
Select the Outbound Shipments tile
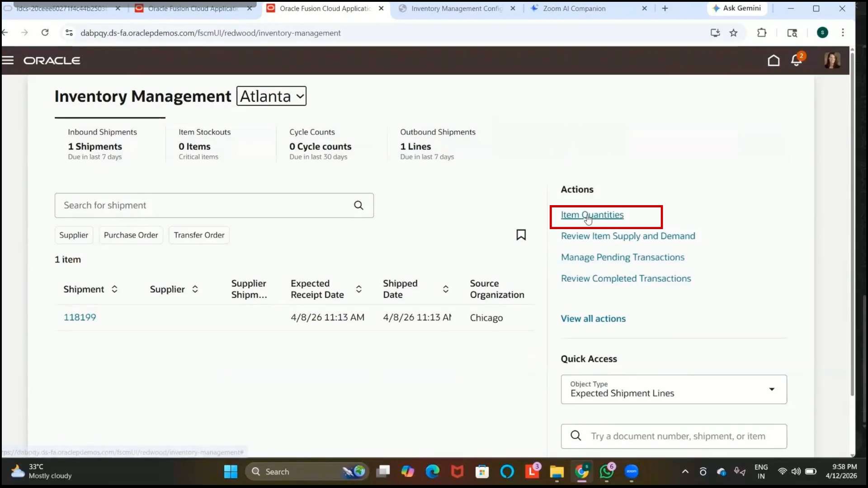442,144
